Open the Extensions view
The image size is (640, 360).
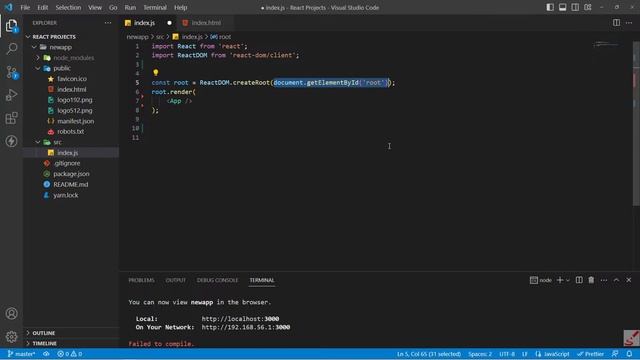click(x=11, y=118)
